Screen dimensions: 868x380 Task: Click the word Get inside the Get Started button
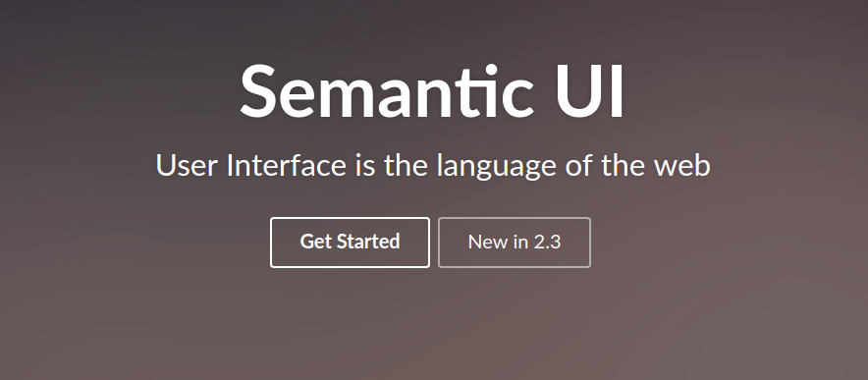315,242
